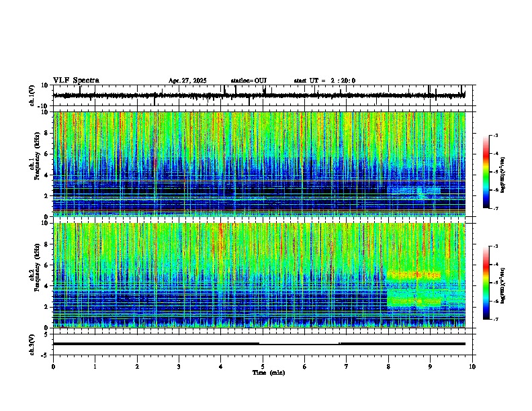The image size is (532, 411).
Task: Click the ch.2 spectrogram colorbar
Action: coord(486,283)
